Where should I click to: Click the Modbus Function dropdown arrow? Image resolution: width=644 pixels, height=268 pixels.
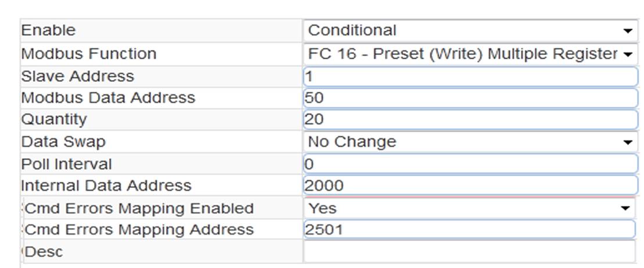(x=627, y=54)
